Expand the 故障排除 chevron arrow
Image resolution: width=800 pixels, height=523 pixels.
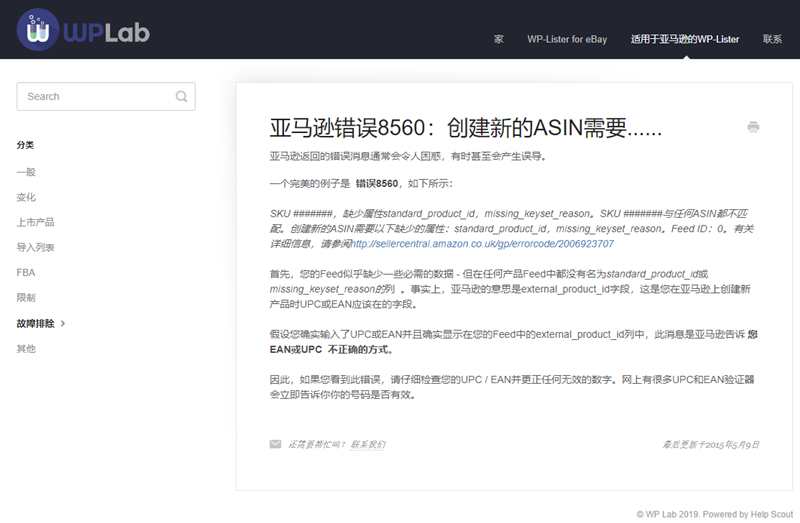(63, 323)
